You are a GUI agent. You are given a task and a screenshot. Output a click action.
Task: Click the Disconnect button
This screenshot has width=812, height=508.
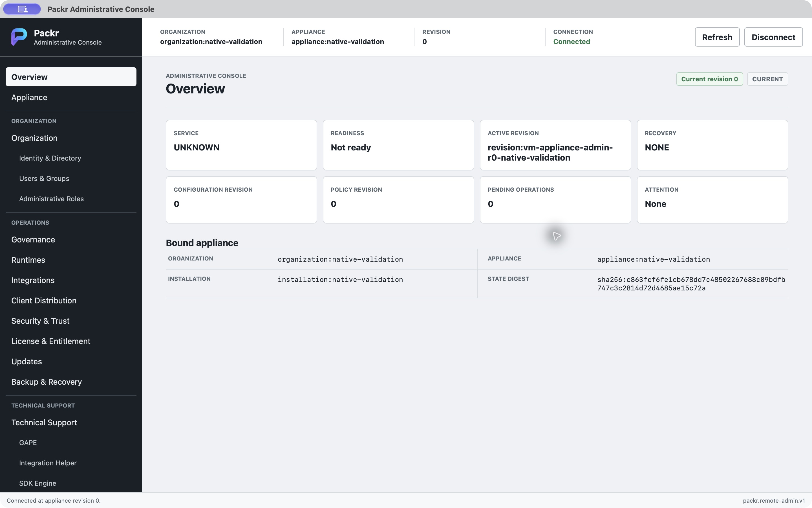click(773, 37)
